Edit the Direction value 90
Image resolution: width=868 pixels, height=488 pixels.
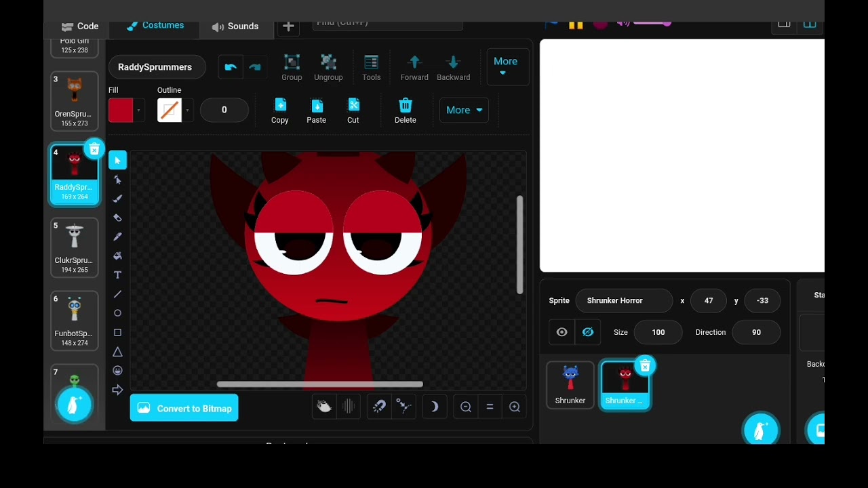(756, 332)
